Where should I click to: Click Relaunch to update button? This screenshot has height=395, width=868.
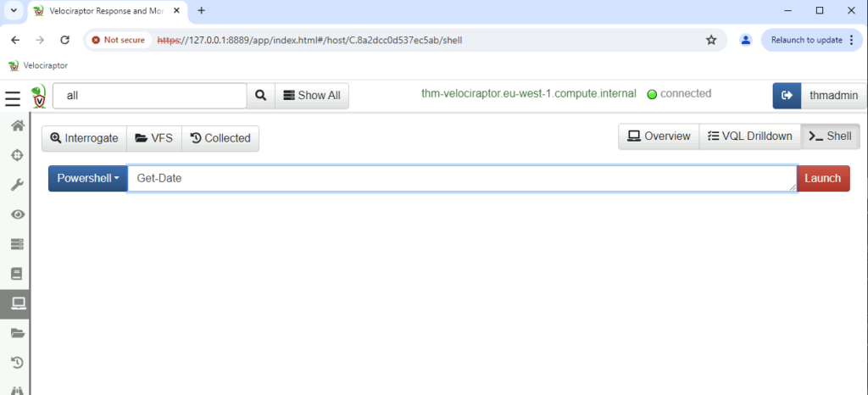(x=811, y=40)
